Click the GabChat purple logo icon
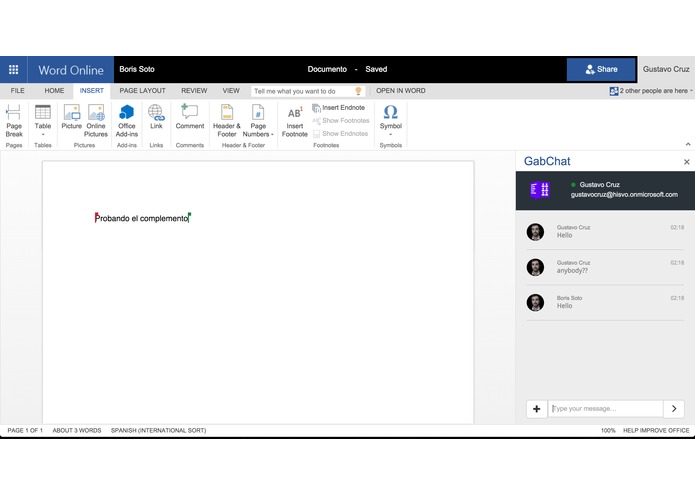Viewport: 695px width, 494px height. click(540, 190)
